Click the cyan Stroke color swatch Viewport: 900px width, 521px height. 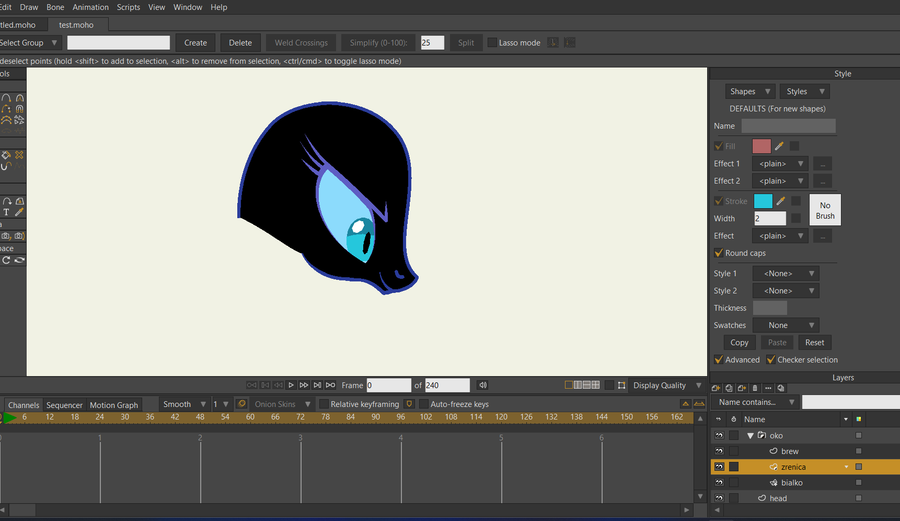(x=763, y=201)
